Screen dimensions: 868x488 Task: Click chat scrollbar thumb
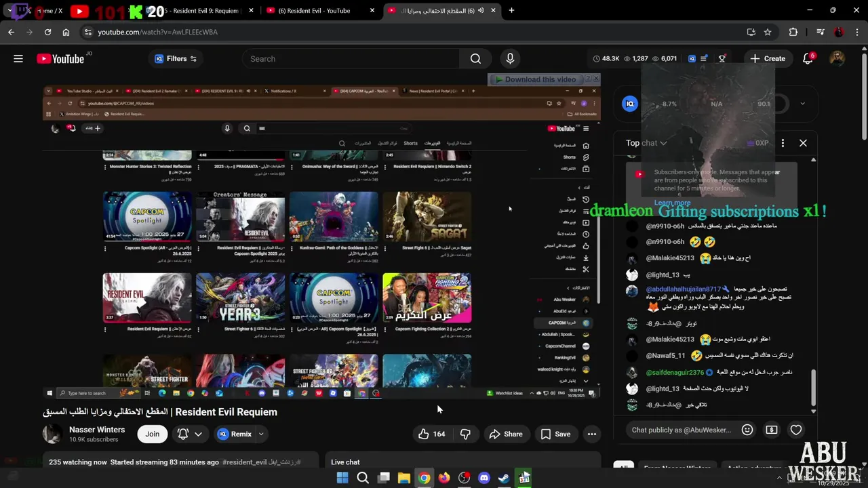pyautogui.click(x=814, y=388)
